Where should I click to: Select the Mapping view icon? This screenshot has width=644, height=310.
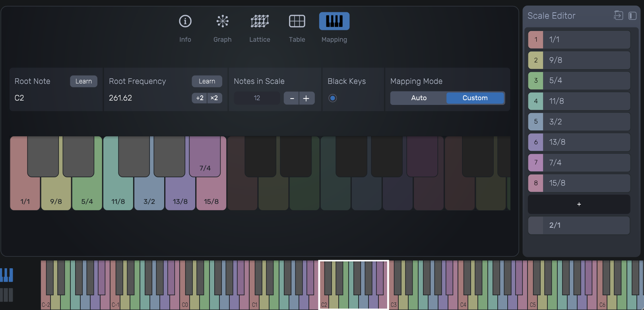[x=334, y=21]
